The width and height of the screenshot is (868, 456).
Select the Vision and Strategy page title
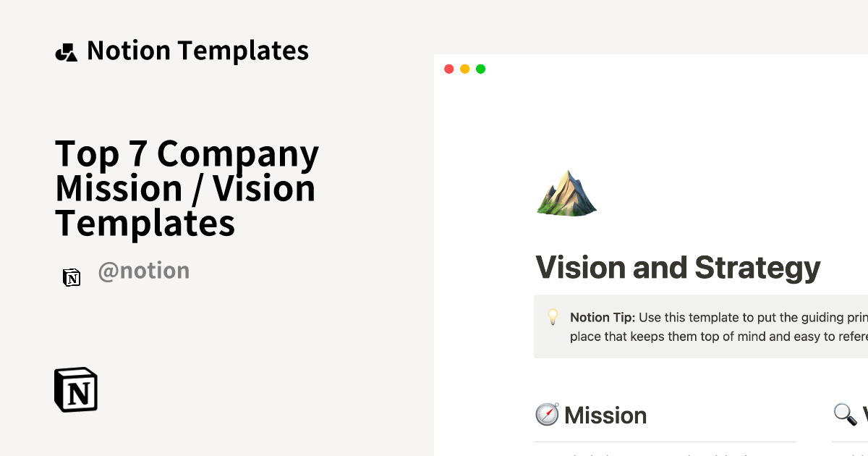click(679, 267)
